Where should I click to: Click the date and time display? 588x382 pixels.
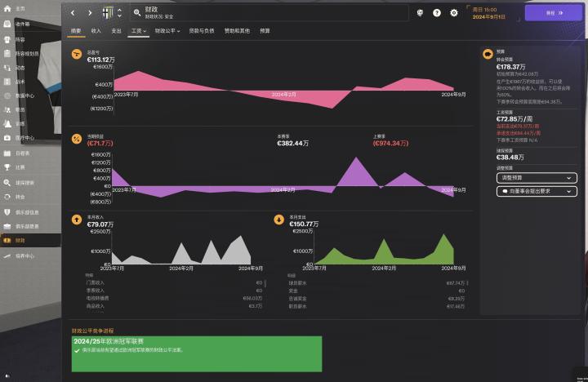490,13
